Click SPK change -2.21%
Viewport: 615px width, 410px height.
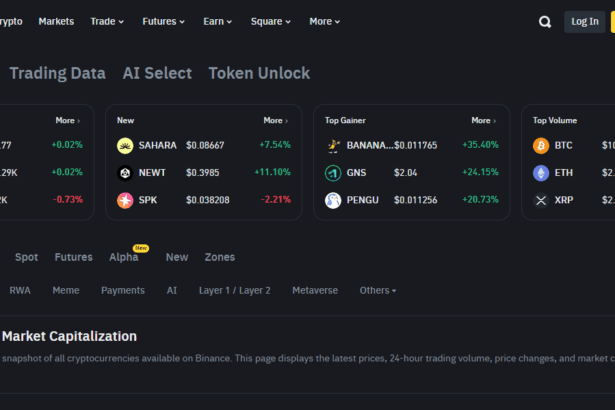(x=276, y=200)
